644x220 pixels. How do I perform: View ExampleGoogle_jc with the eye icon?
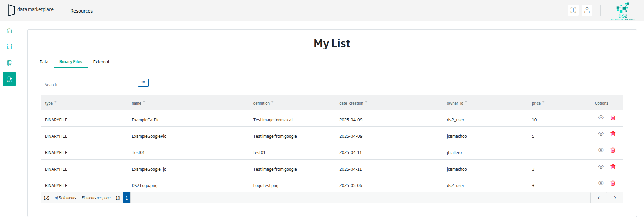[x=601, y=167]
